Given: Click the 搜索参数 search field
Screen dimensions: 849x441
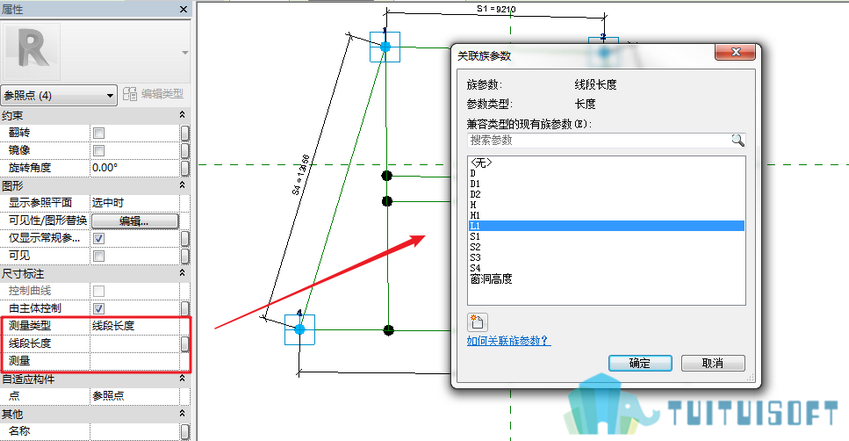Looking at the screenshot, I should tap(599, 140).
